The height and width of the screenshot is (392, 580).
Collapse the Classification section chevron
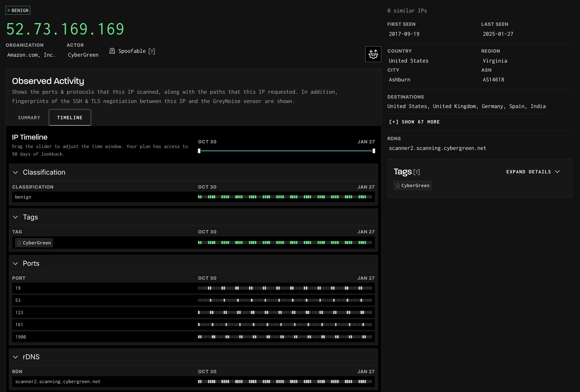pos(15,172)
